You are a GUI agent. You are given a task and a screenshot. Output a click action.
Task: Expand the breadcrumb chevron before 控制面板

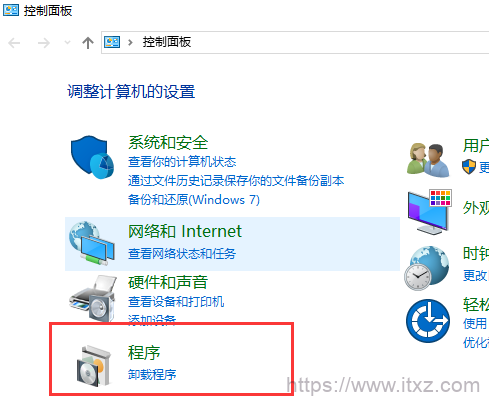click(130, 42)
